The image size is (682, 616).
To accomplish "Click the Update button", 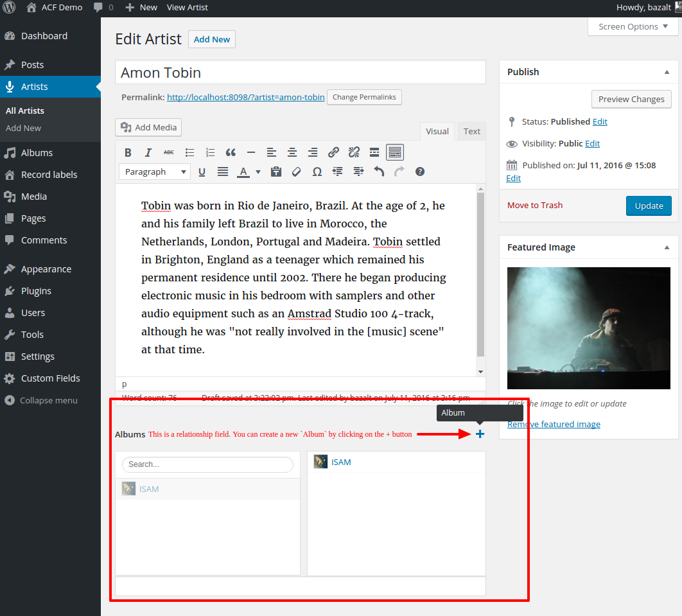I will (649, 206).
